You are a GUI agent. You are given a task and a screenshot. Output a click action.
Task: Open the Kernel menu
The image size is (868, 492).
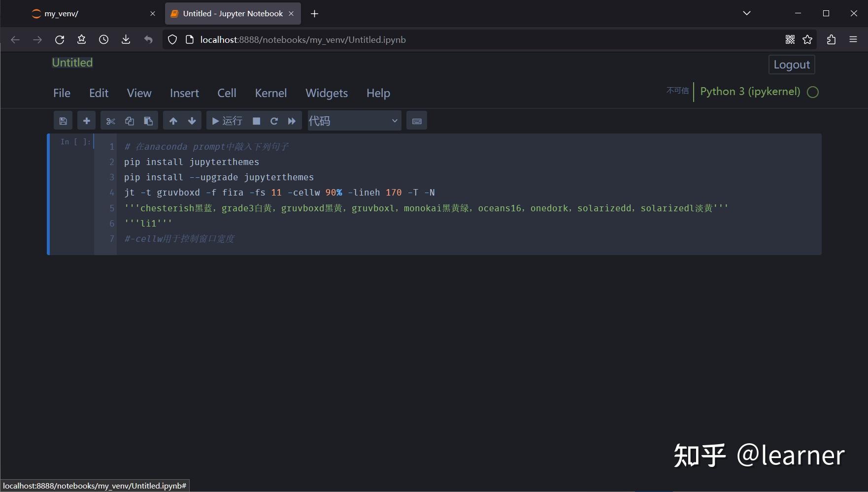point(270,93)
